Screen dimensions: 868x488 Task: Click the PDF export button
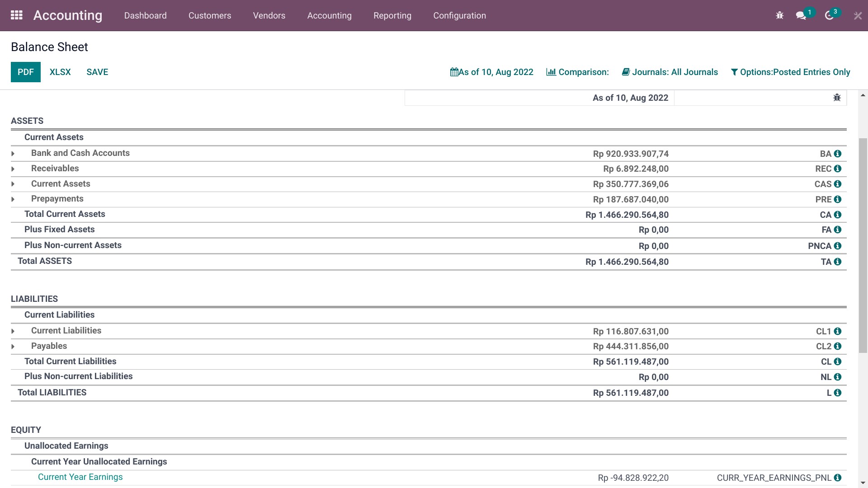(x=26, y=72)
